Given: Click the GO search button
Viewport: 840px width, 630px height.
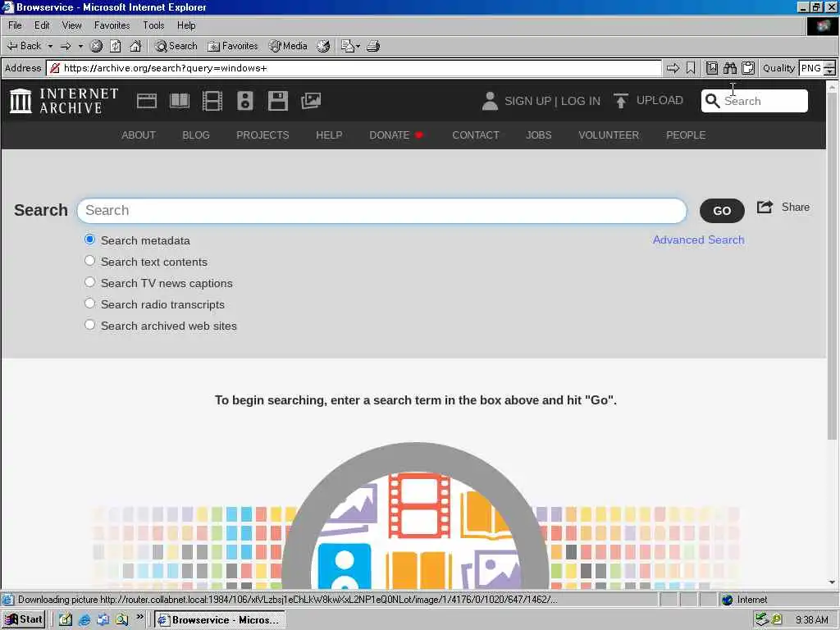Looking at the screenshot, I should (x=722, y=211).
